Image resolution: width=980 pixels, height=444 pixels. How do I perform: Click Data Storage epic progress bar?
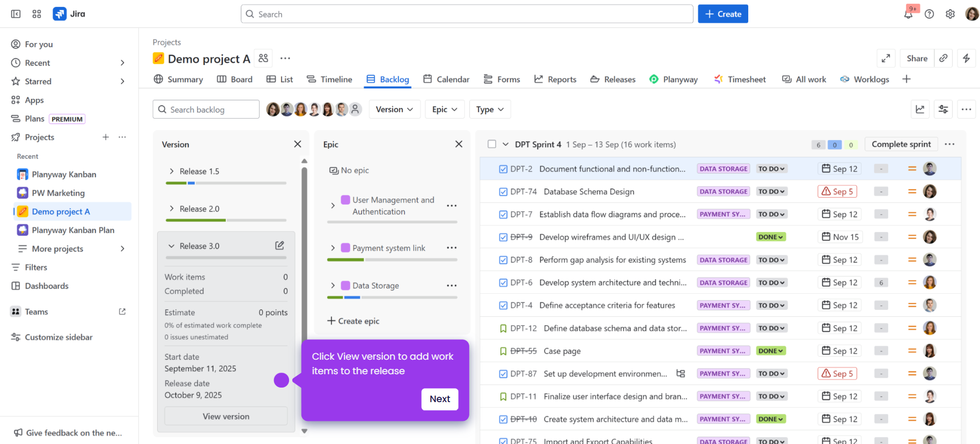point(392,297)
